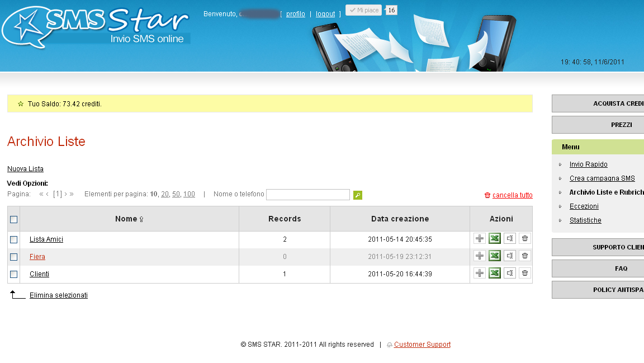The width and height of the screenshot is (644, 363).
Task: Check the Fiera row checkbox
Action: click(14, 257)
